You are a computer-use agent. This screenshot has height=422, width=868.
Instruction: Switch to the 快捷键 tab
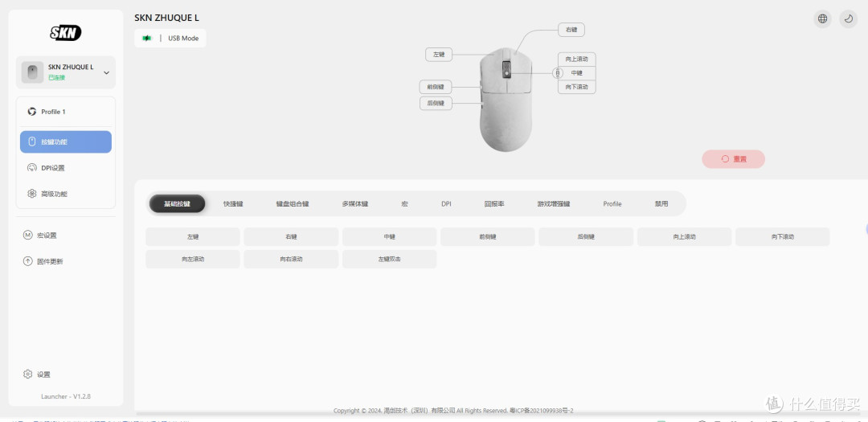[233, 204]
